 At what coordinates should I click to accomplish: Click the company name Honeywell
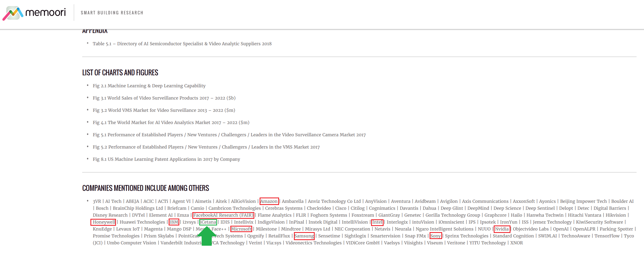[104, 222]
